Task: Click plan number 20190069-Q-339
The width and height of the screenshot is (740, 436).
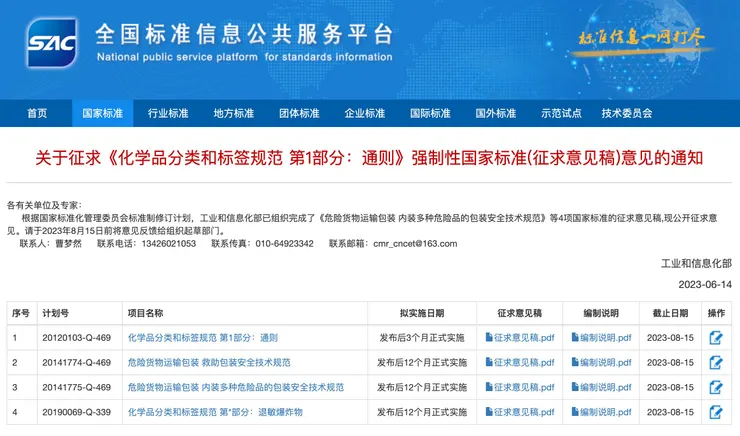Action: click(x=76, y=412)
